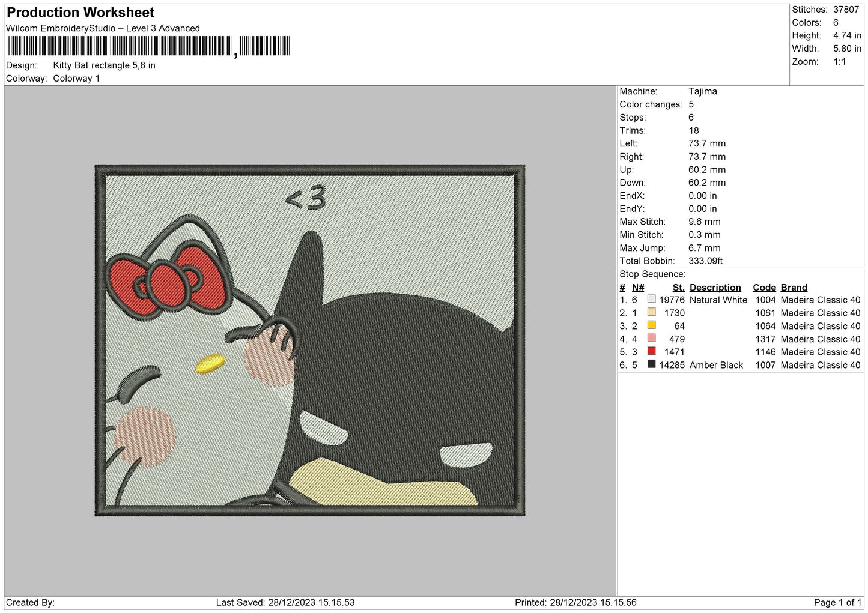Click the Stitches value 37807
Viewport: 868px width, 613px height.
tap(846, 10)
